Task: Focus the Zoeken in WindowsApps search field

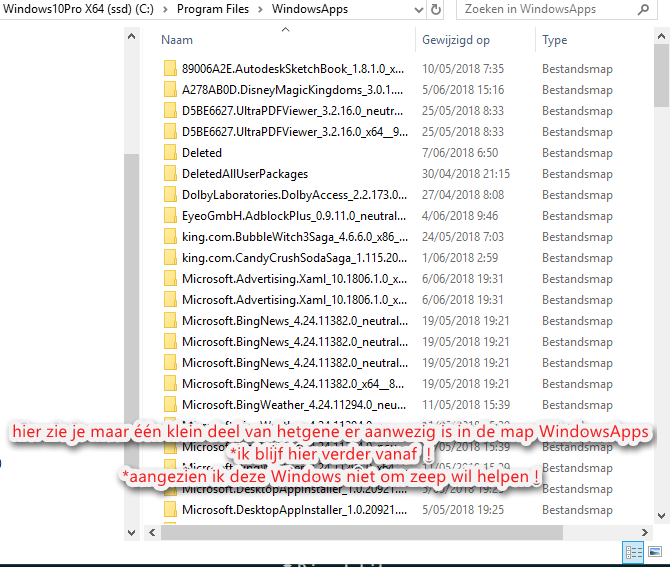Action: (556, 9)
